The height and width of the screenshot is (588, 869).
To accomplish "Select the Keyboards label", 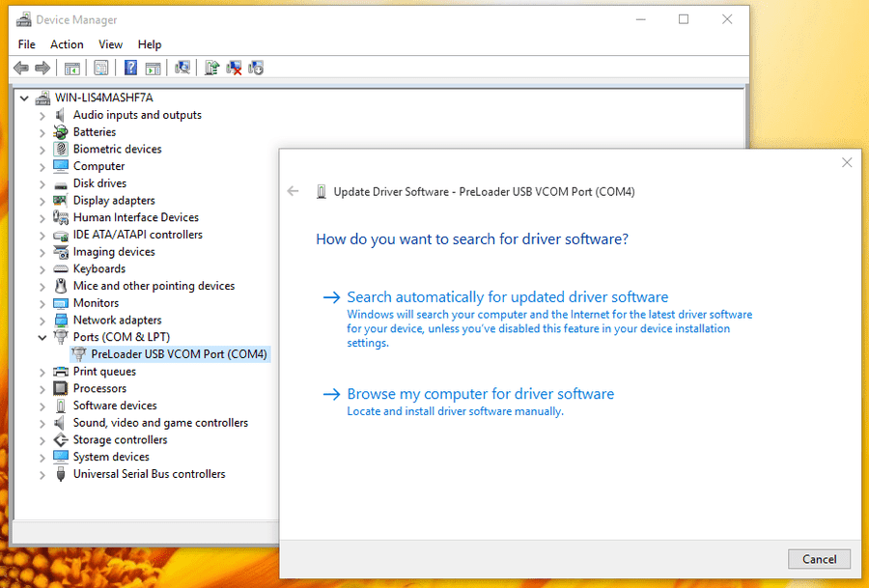I will (x=99, y=268).
